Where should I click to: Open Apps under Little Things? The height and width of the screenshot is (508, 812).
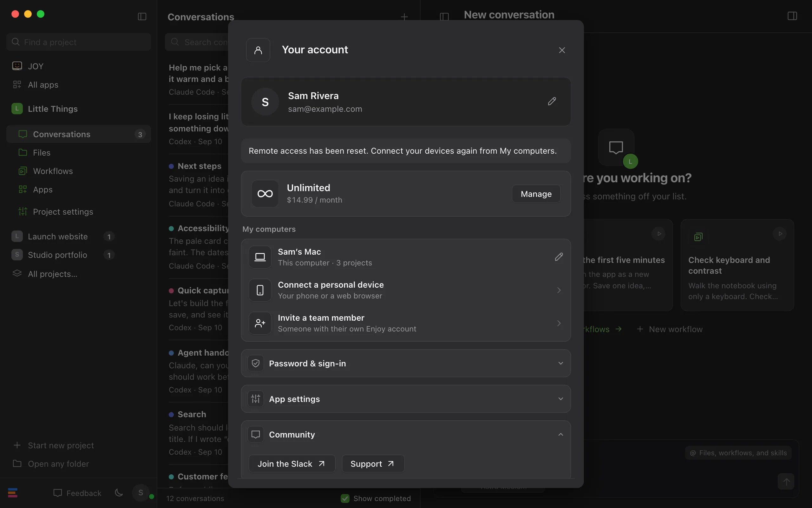point(79,190)
